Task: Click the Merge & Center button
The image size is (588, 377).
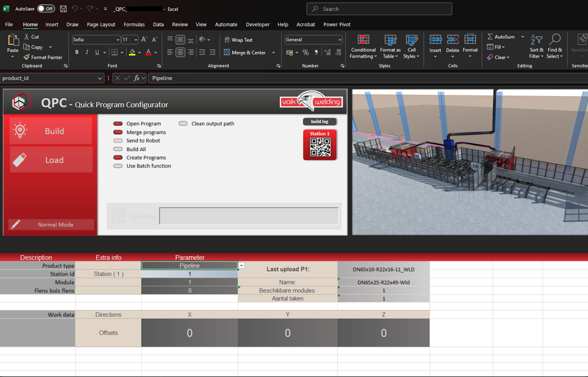Action: click(x=245, y=53)
